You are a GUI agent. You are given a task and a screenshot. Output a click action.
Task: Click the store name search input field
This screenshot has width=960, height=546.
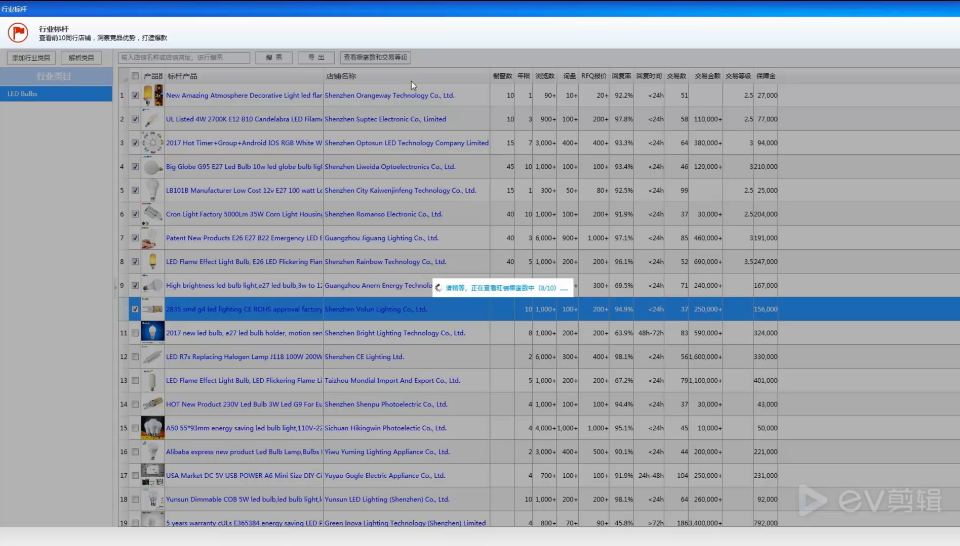184,57
